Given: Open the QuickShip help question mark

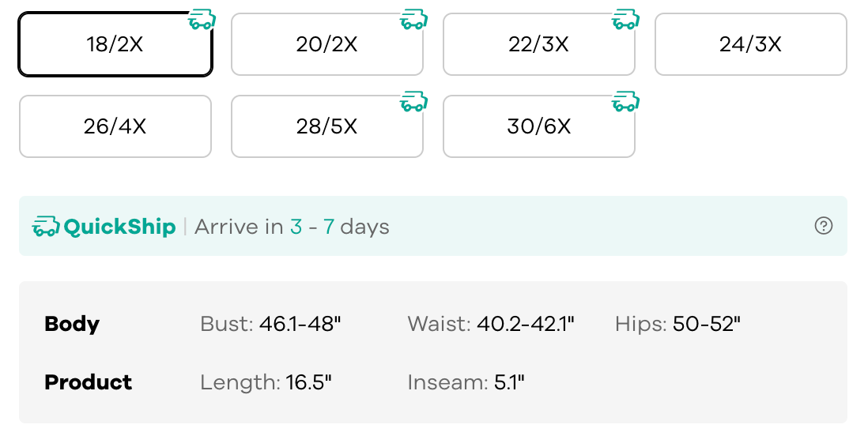Looking at the screenshot, I should [x=823, y=226].
